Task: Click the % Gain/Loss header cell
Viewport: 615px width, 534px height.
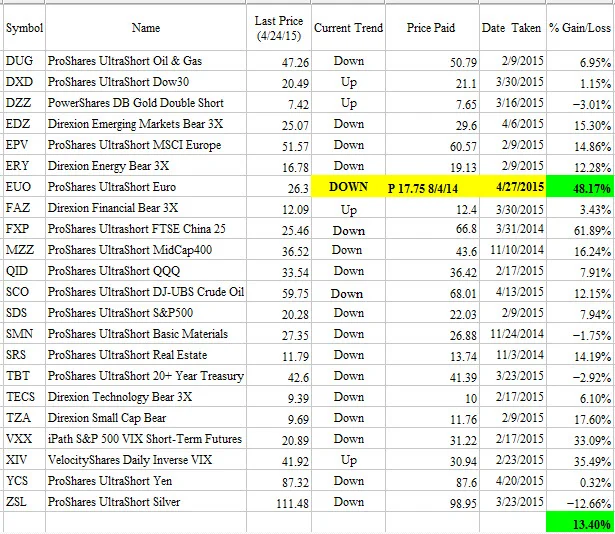Action: point(580,28)
